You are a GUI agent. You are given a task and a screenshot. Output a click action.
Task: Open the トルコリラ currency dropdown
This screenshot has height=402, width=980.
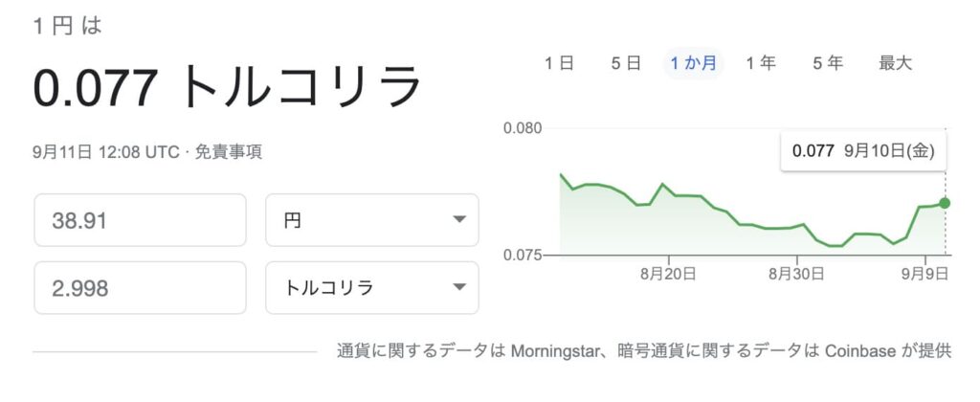click(x=372, y=287)
